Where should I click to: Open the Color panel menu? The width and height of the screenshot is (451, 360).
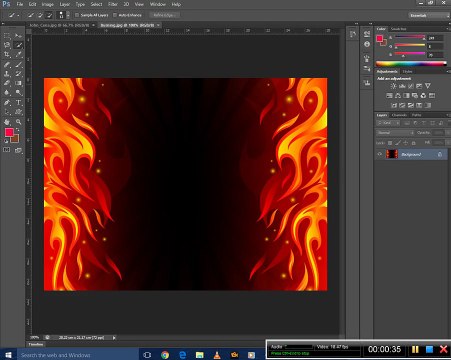click(448, 29)
